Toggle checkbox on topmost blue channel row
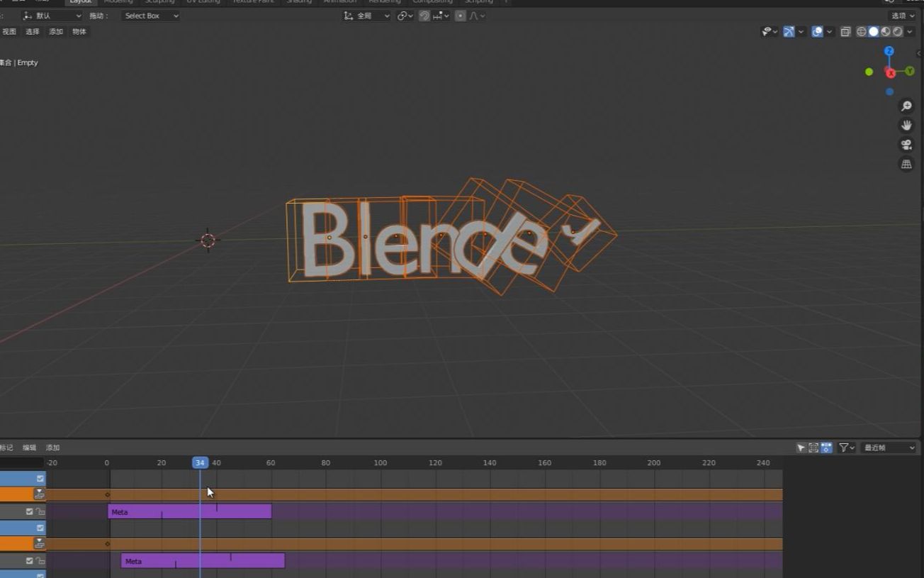This screenshot has width=924, height=578. point(40,479)
